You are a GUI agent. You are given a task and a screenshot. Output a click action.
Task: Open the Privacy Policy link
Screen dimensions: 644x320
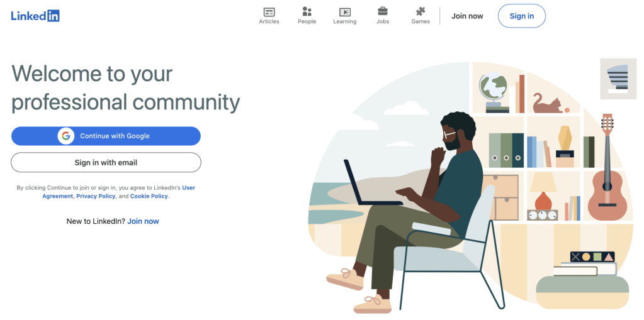click(96, 196)
